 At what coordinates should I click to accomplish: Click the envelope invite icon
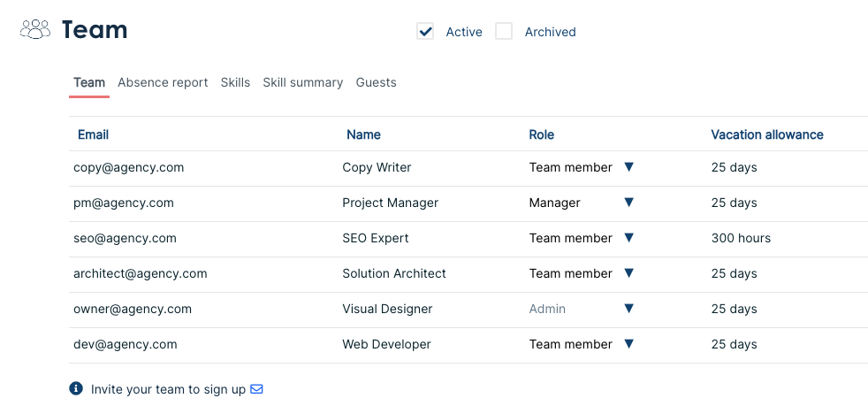(x=256, y=389)
